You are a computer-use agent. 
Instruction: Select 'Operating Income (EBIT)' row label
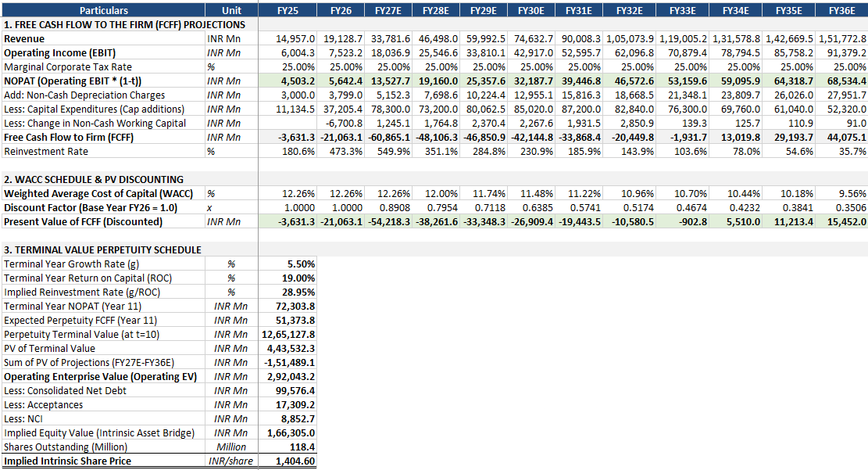60,52
